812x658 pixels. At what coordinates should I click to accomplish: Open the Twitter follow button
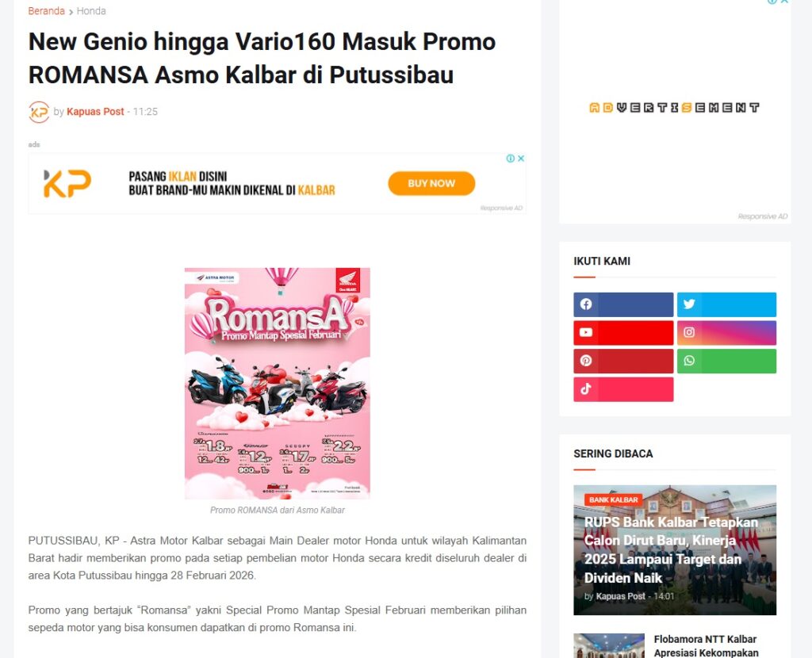[726, 304]
